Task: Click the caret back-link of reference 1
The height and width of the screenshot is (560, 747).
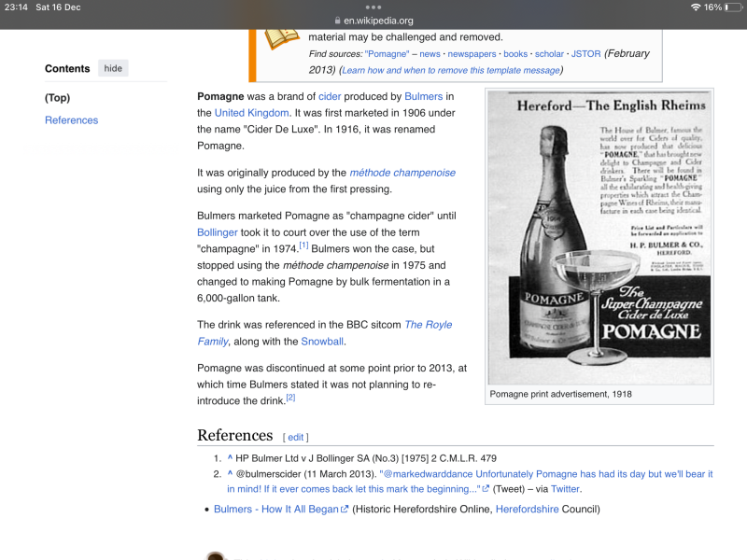Action: [x=230, y=457]
